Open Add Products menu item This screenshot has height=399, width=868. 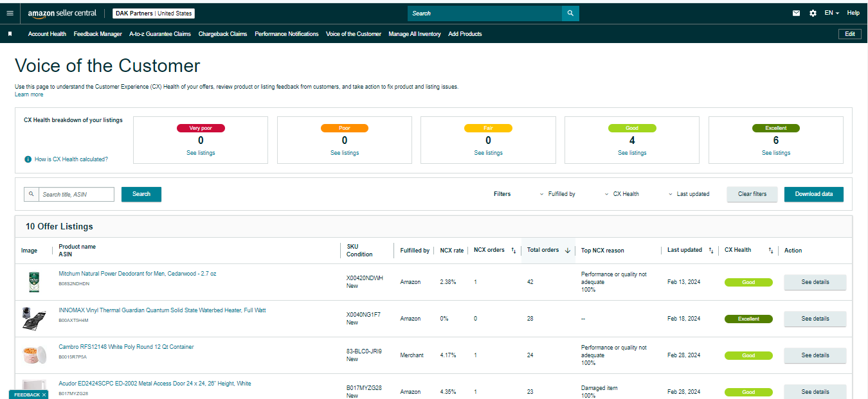point(465,34)
